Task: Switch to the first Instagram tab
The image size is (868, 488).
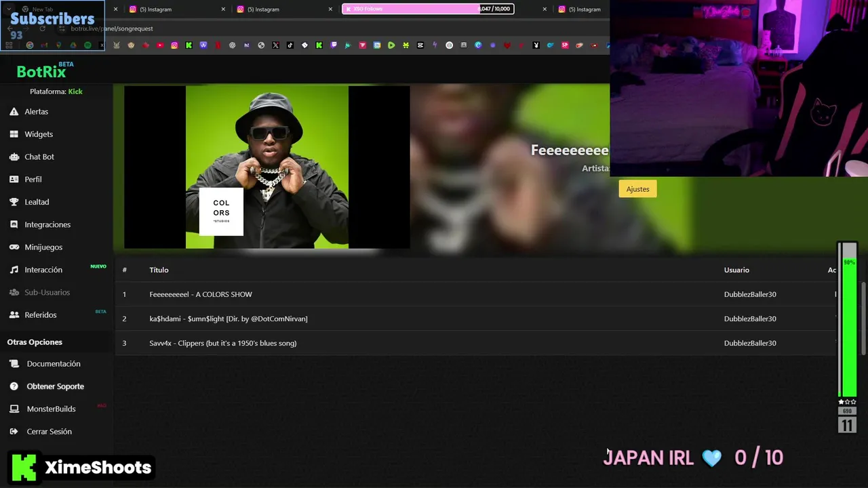Action: click(x=173, y=9)
